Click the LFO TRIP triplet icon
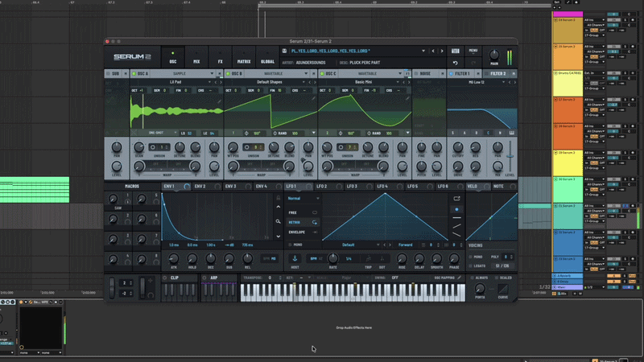The height and width of the screenshot is (362, 644). [x=369, y=259]
